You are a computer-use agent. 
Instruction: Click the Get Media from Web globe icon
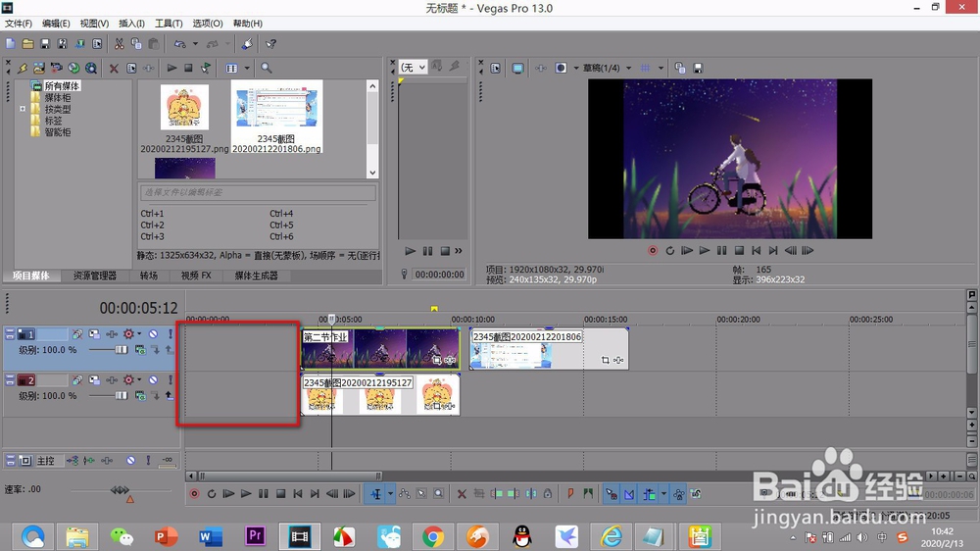[73, 68]
